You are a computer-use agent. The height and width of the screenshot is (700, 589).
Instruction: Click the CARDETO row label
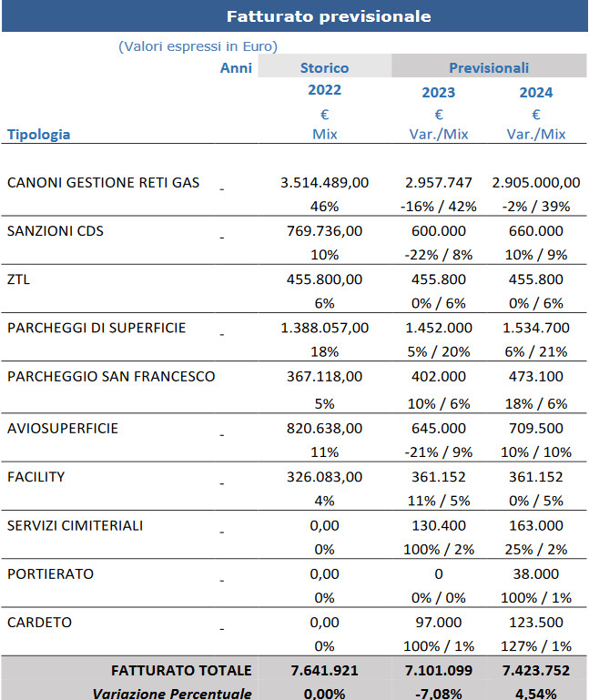pyautogui.click(x=39, y=623)
